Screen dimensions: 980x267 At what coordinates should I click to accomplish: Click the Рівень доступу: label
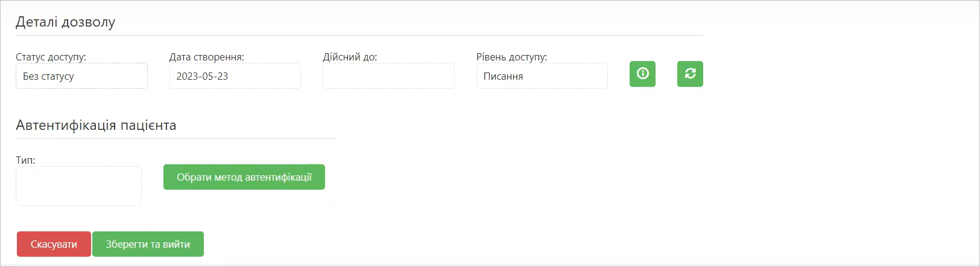point(511,57)
